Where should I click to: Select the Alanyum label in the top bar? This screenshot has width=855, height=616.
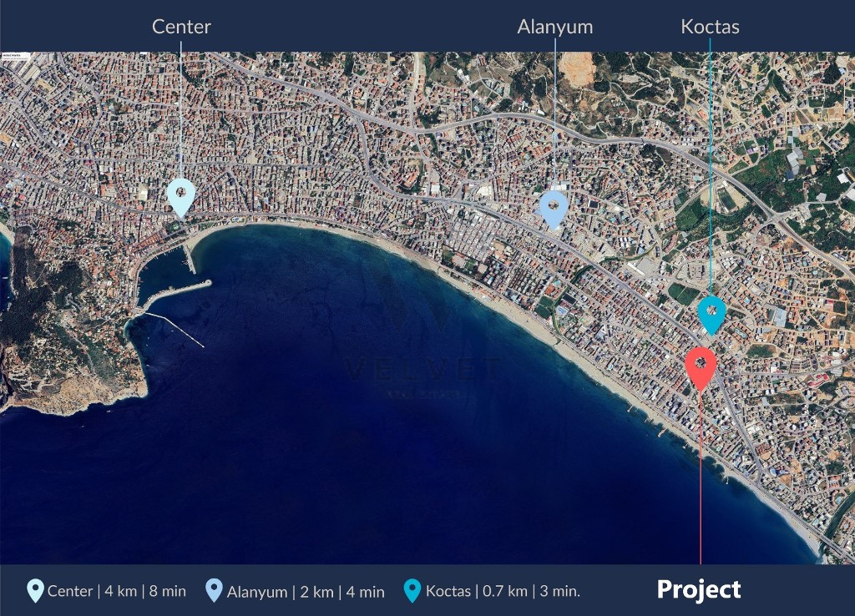(x=554, y=27)
